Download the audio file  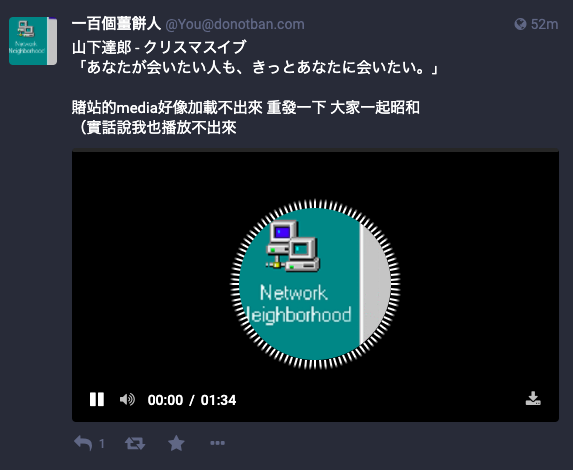pyautogui.click(x=533, y=398)
